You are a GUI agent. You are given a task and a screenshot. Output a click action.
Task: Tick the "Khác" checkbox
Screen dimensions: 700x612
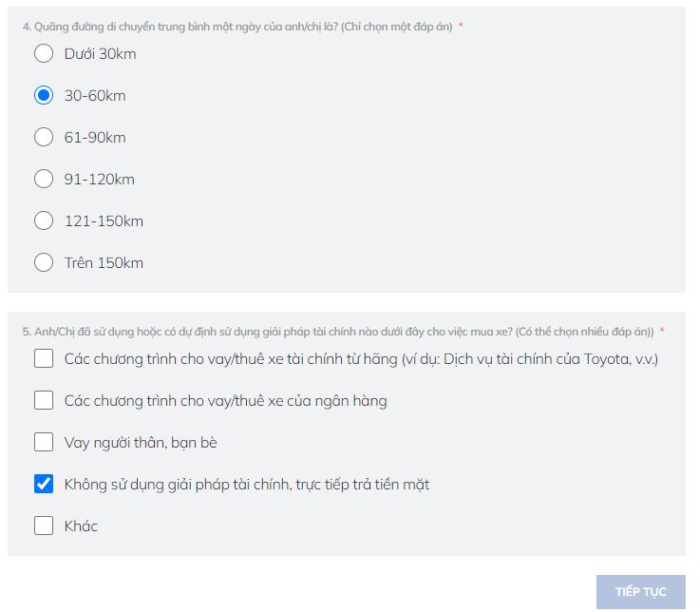44,526
